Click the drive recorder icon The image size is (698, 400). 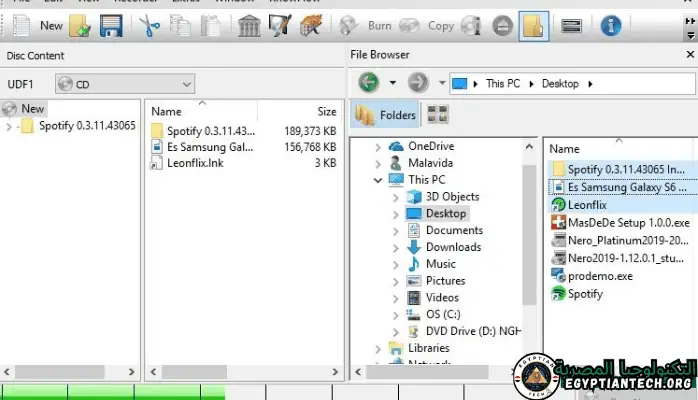click(572, 26)
